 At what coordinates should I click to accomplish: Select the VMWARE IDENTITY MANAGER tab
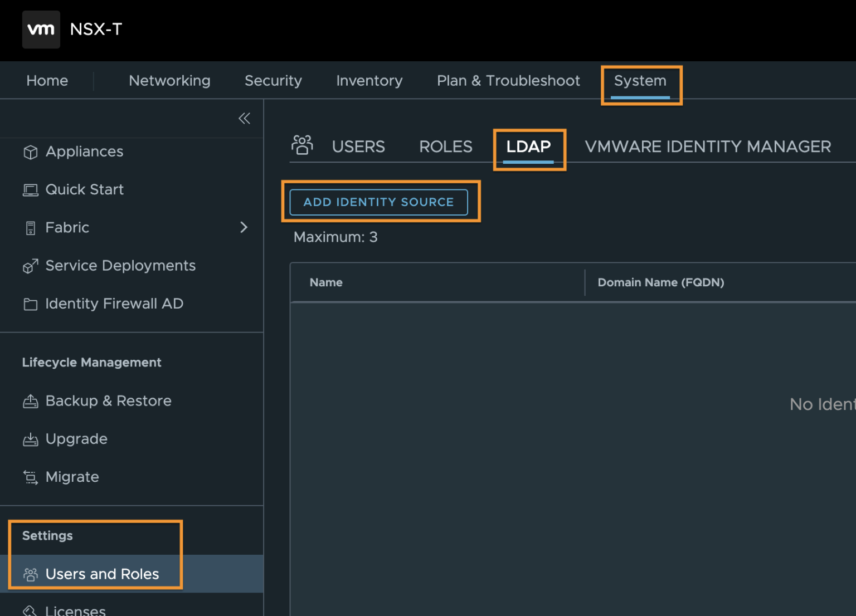click(707, 146)
